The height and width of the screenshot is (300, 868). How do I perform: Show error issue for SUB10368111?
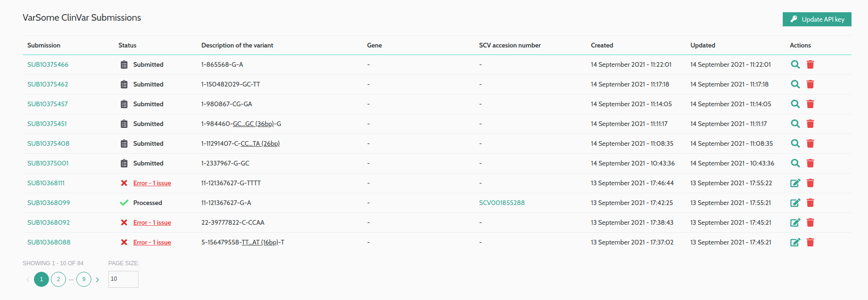152,183
